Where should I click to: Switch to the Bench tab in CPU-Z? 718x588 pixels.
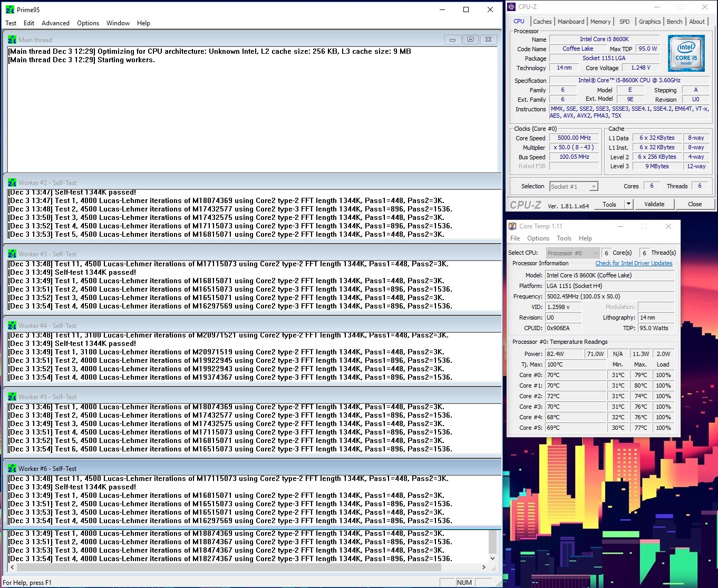click(x=674, y=22)
